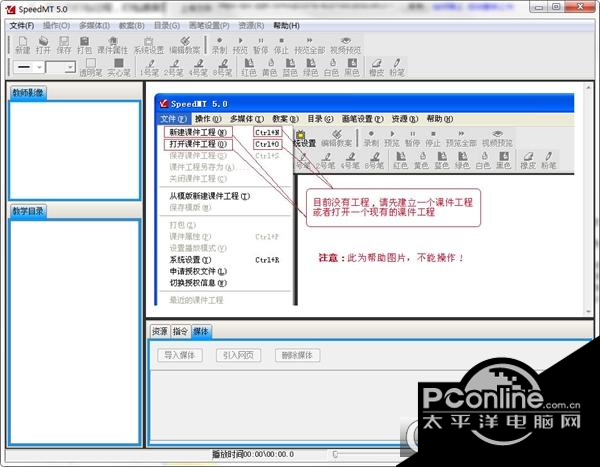Pick the 黄色 yellow pen color
The image size is (600, 467).
click(x=270, y=67)
